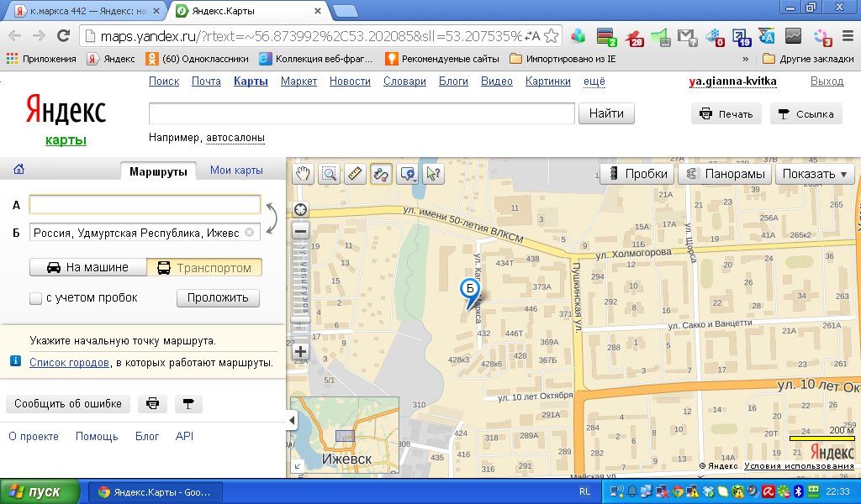The image size is (861, 504).
Task: Click the colored cubes extension icon
Action: 578,36
